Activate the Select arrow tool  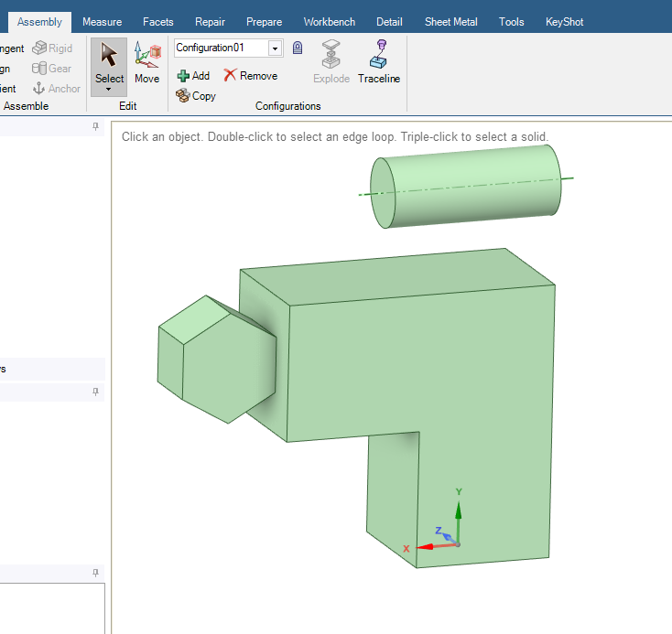(109, 59)
